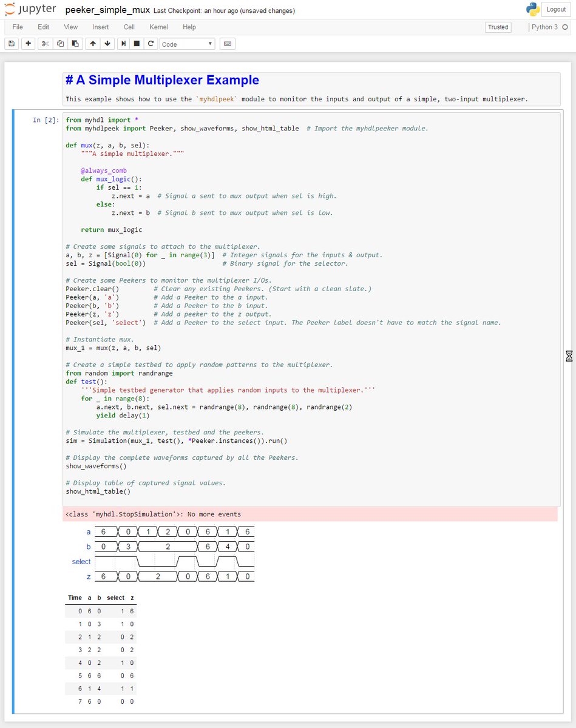Image resolution: width=576 pixels, height=728 pixels.
Task: Click the Jupyter logo
Action: tap(32, 10)
